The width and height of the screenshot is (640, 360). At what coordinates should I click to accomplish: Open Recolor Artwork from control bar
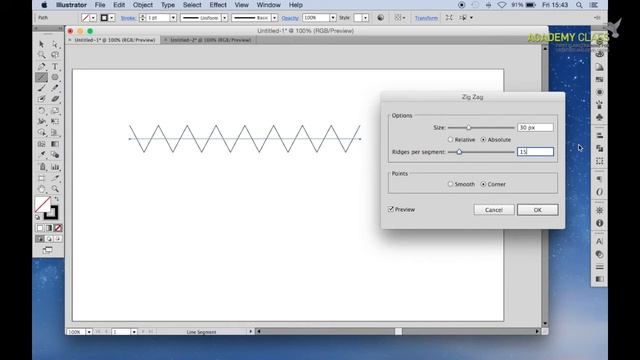(x=380, y=18)
